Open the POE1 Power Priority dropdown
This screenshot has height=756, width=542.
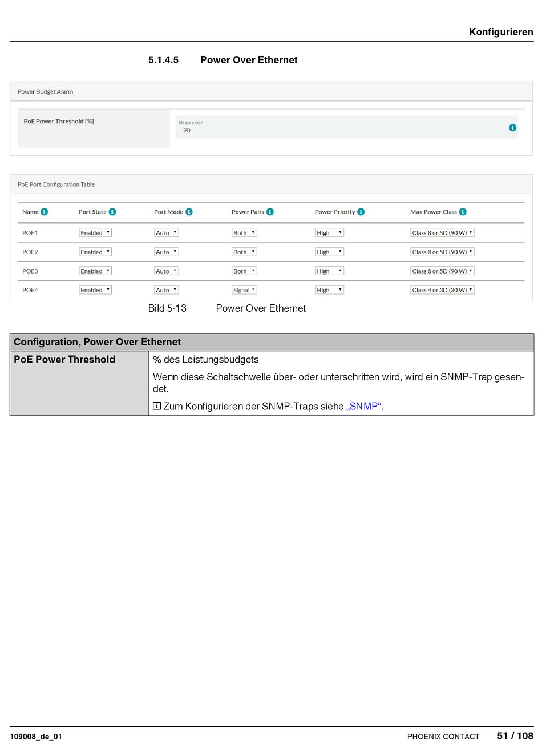pos(330,233)
